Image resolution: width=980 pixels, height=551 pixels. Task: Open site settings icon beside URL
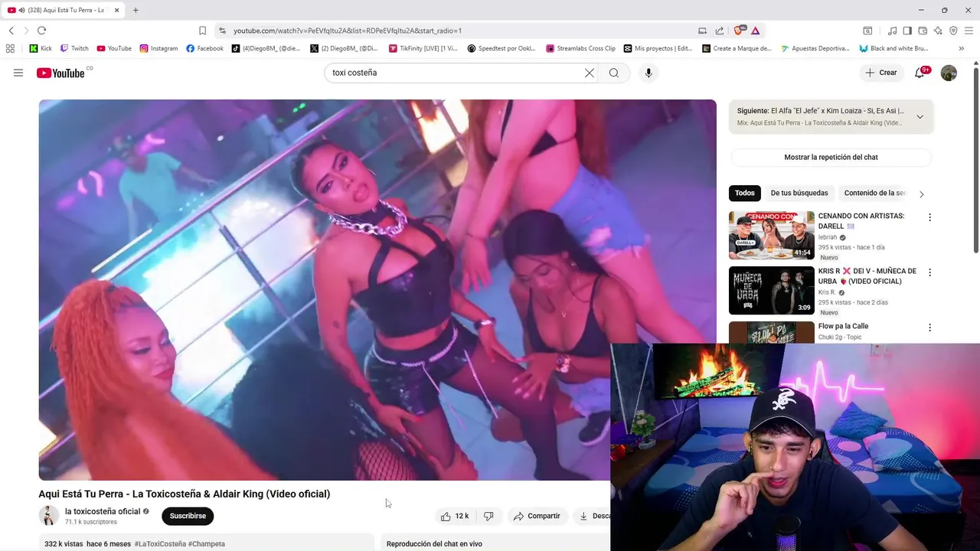222,31
